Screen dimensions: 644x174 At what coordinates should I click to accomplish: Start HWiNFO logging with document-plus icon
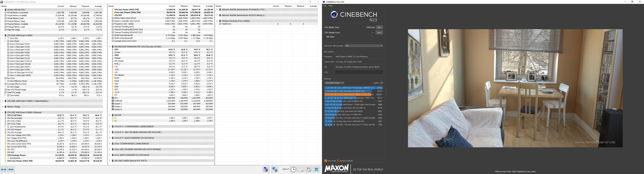pos(301,169)
